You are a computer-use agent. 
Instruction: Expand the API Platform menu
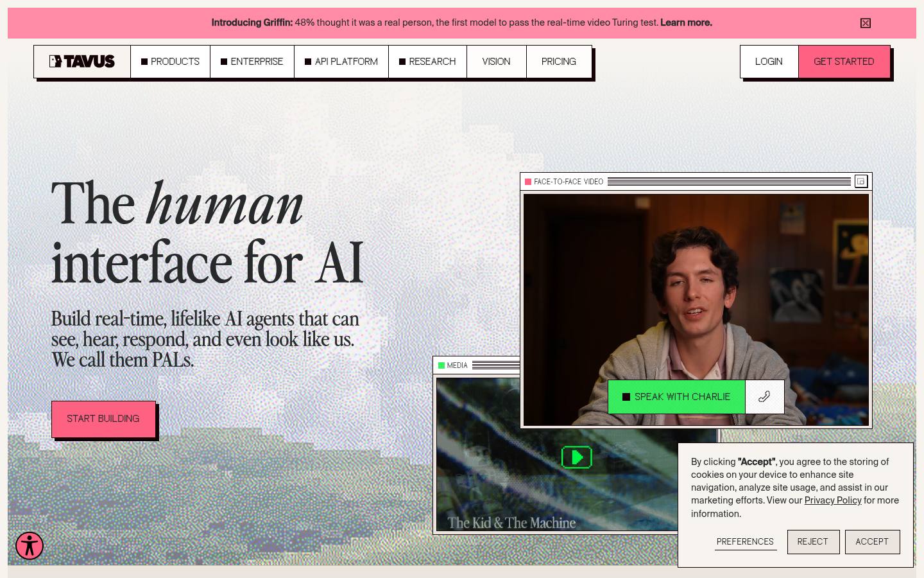[341, 62]
